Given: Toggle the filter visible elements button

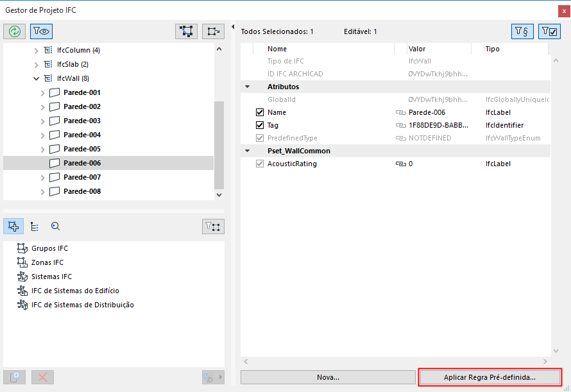Looking at the screenshot, I should [42, 30].
